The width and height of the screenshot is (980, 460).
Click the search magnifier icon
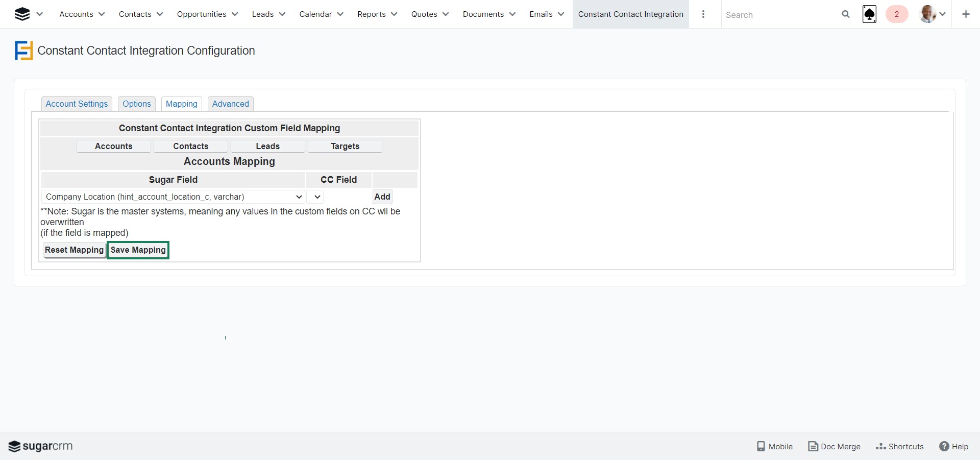pos(846,14)
